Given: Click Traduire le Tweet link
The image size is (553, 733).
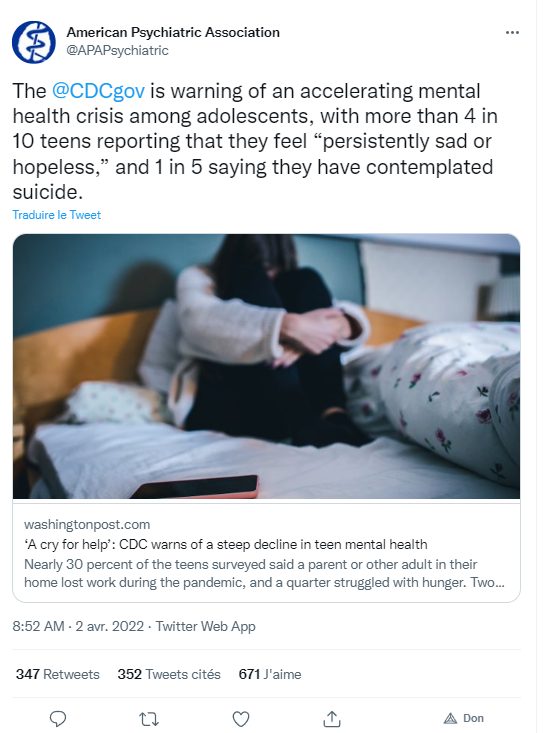Looking at the screenshot, I should [57, 215].
